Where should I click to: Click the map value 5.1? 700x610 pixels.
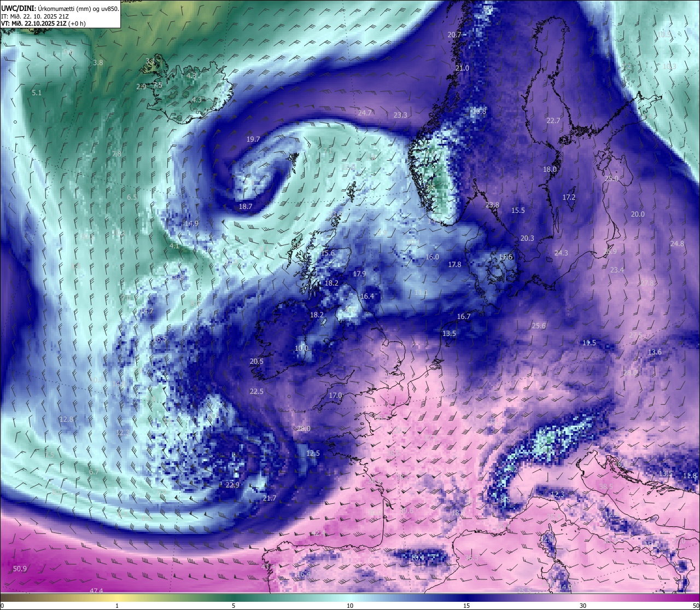[x=37, y=93]
